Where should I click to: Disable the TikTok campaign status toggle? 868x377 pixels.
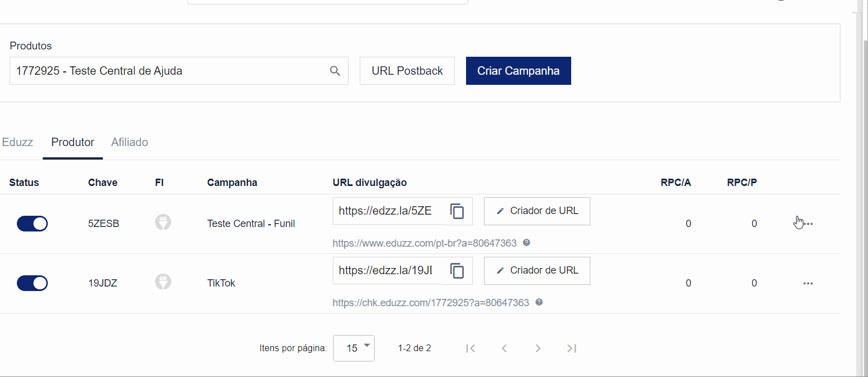click(33, 283)
